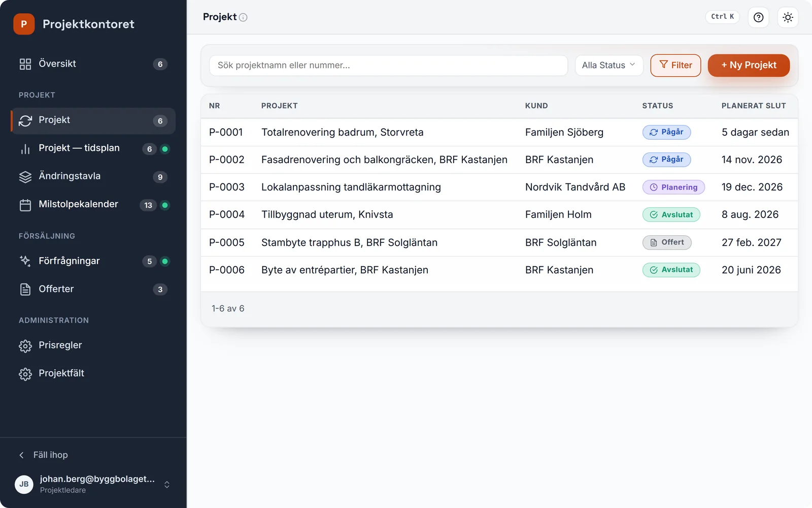Click the Avslutat badge for P-0006
The width and height of the screenshot is (812, 508).
tap(671, 270)
